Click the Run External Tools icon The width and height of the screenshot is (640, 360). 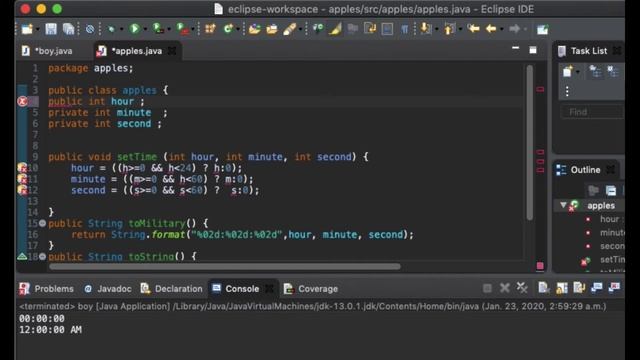(x=182, y=29)
